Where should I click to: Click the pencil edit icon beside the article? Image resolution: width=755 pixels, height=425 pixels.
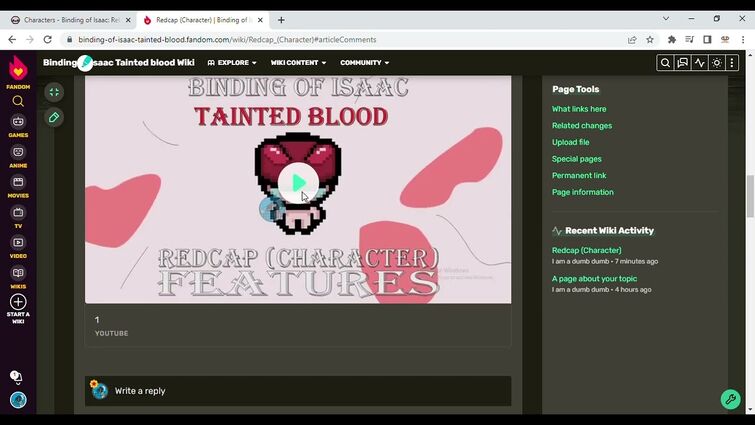coord(54,117)
